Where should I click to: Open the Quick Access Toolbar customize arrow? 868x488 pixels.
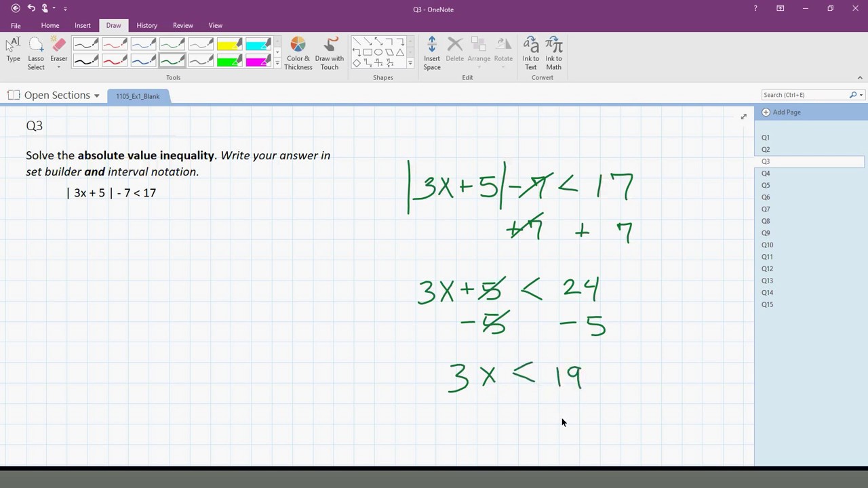tap(65, 9)
